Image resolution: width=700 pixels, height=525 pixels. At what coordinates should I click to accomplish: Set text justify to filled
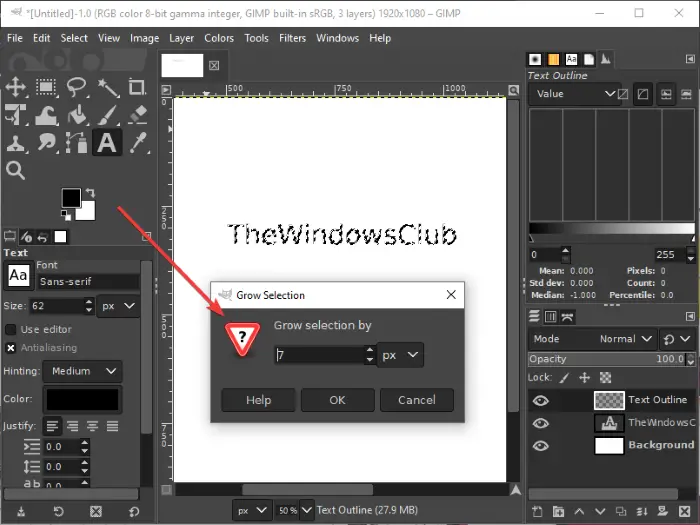(x=112, y=426)
